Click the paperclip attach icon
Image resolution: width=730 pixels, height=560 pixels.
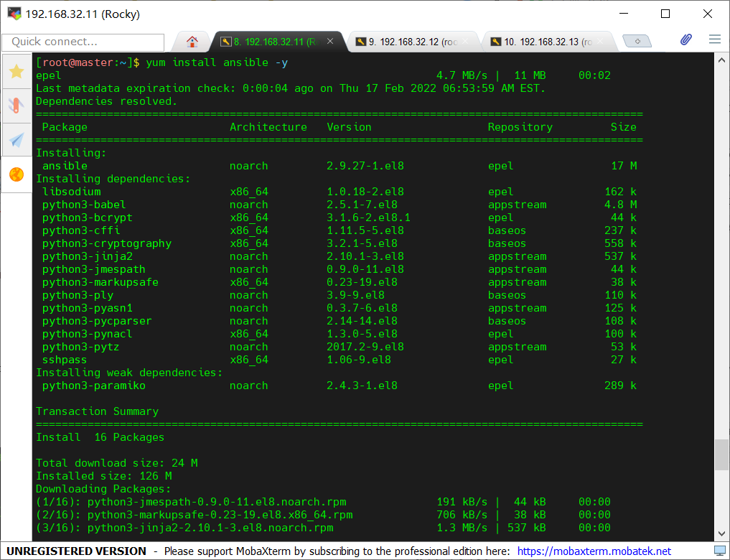click(x=685, y=39)
